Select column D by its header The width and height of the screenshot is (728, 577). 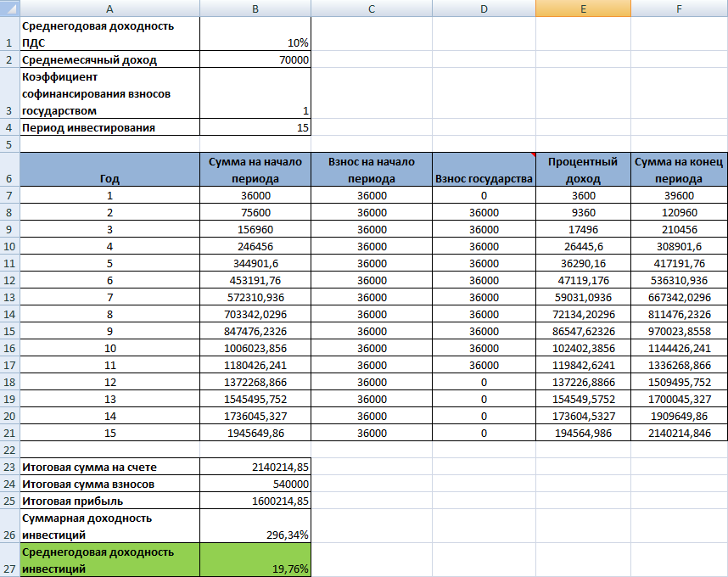[484, 8]
